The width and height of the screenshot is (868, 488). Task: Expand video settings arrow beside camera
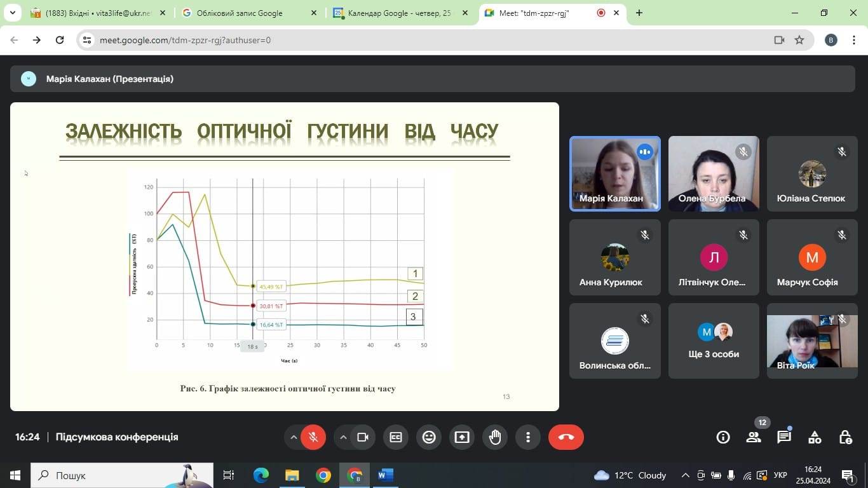[343, 437]
